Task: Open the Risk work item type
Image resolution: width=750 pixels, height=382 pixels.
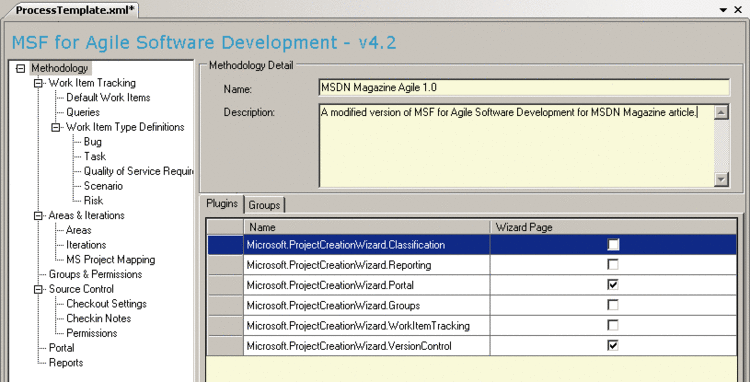Action: [x=93, y=200]
